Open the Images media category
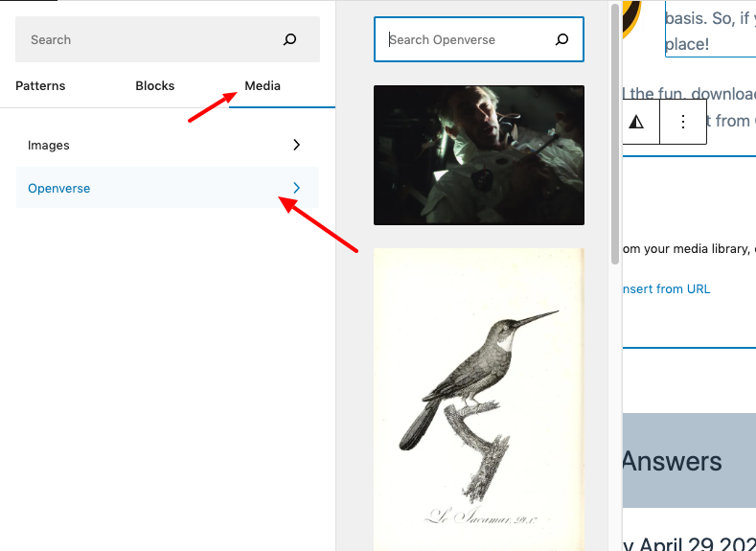This screenshot has height=551, width=756. pyautogui.click(x=168, y=145)
